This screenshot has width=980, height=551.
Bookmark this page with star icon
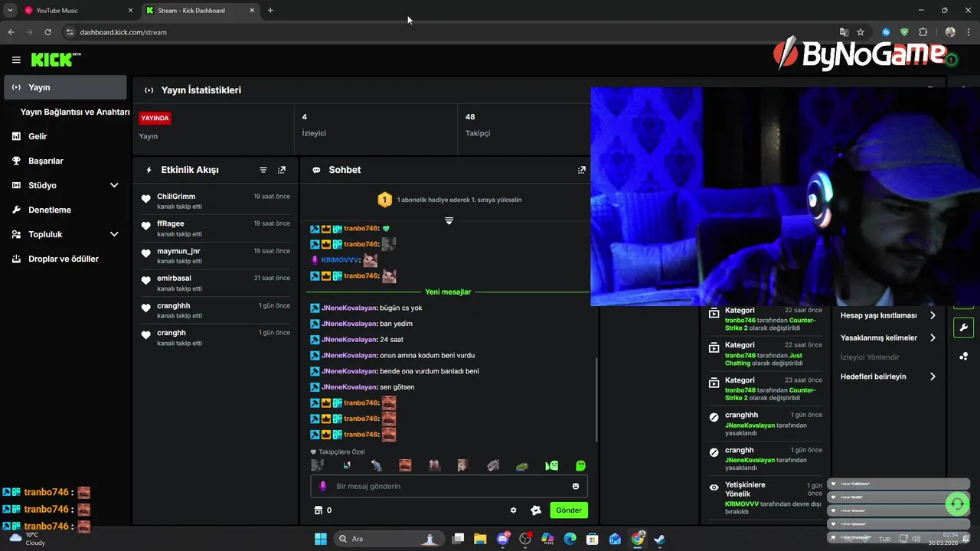pyautogui.click(x=861, y=32)
